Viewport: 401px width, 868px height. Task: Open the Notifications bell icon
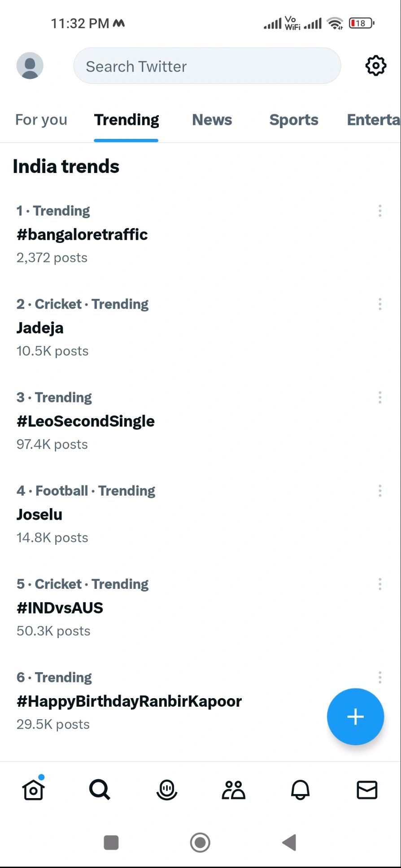point(301,790)
